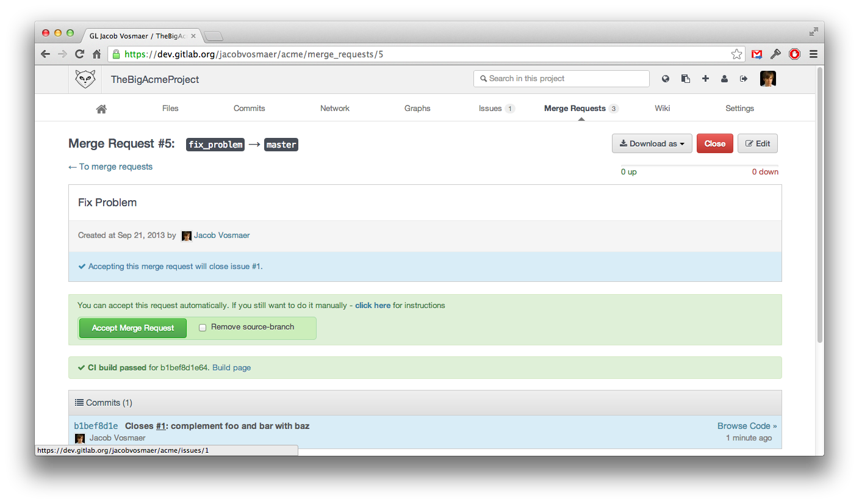Enable the Remove source-branch checkbox

point(202,328)
